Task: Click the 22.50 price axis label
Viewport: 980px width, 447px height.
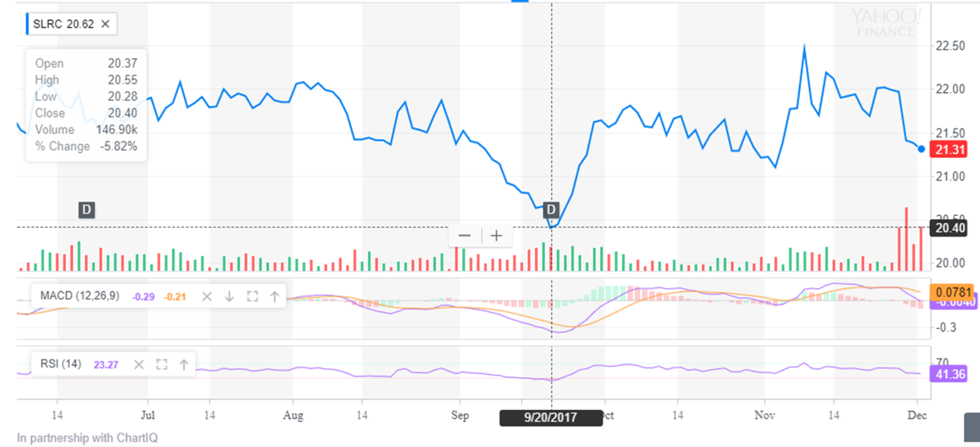Action: click(x=950, y=46)
